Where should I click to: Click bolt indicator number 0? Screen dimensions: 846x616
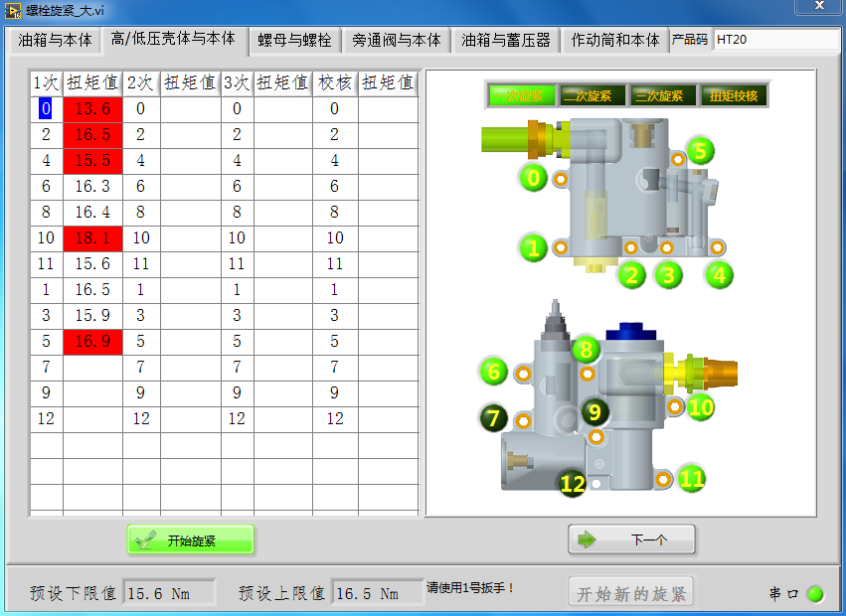coord(534,178)
